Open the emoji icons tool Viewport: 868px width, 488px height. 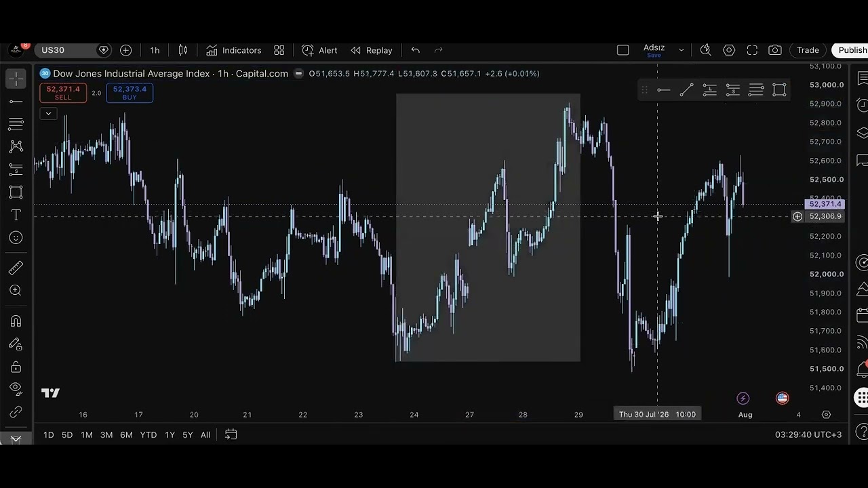tap(16, 237)
